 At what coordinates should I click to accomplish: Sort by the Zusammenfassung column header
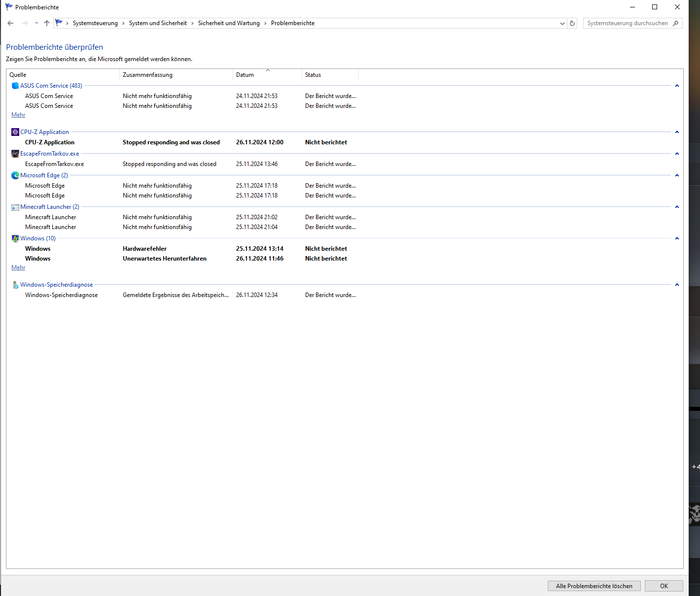pos(176,75)
